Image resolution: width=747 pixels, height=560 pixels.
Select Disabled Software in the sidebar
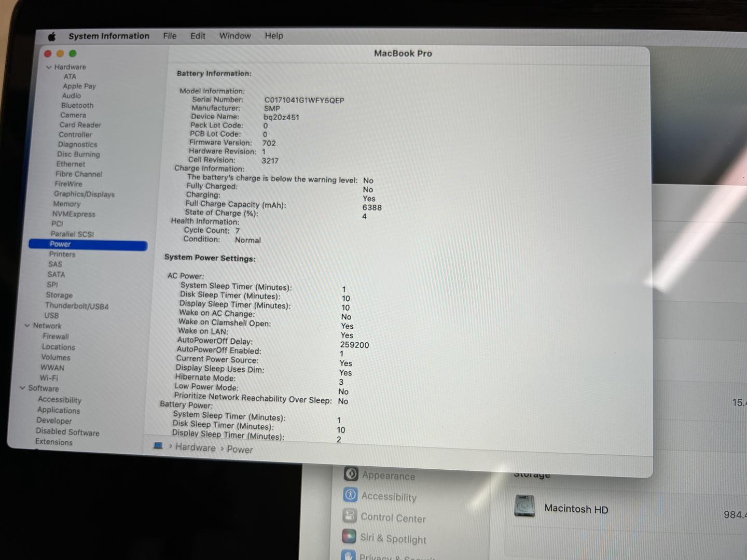point(67,431)
